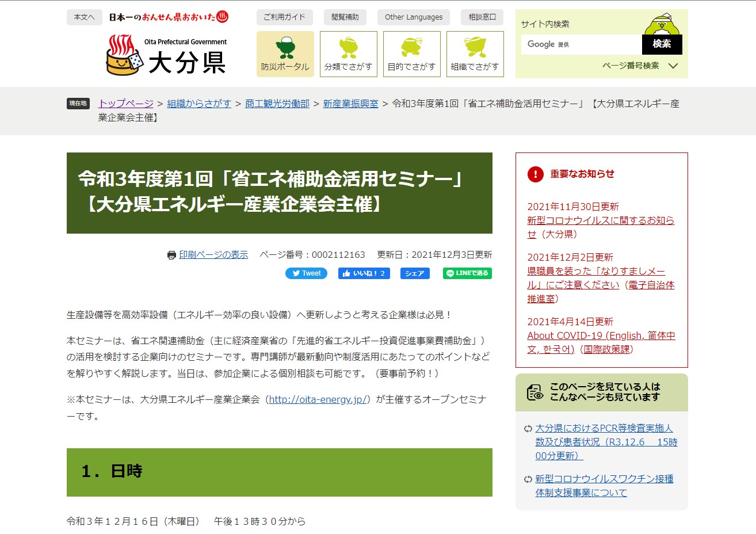Viewport: 756px width, 534px height.
Task: Open the 印刷ページの表示 print view link
Action: 213,255
